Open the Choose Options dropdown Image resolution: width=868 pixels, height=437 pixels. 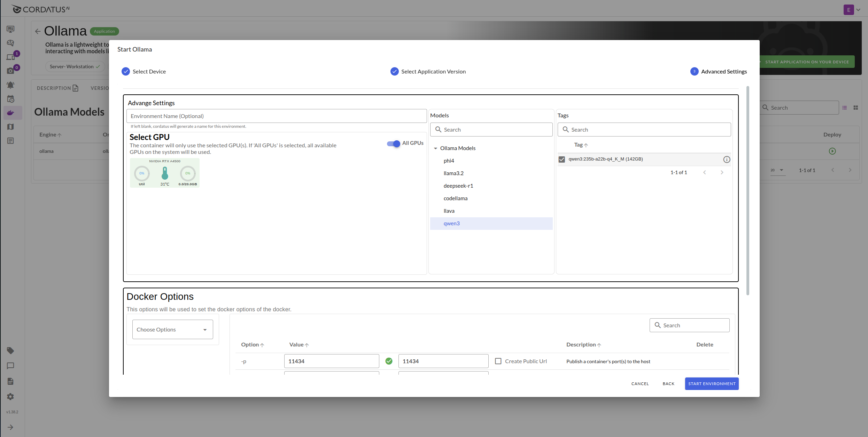tap(172, 329)
